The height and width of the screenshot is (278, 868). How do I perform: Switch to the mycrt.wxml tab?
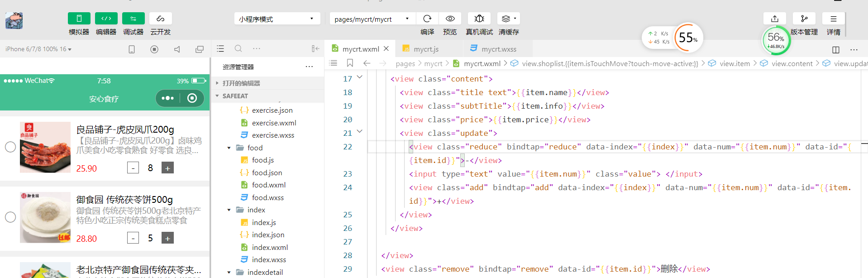tap(360, 49)
